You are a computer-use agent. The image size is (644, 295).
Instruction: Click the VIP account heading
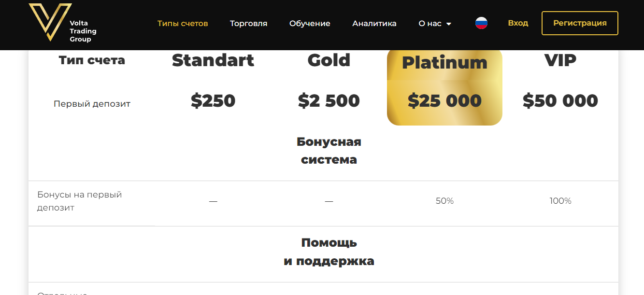click(x=560, y=60)
